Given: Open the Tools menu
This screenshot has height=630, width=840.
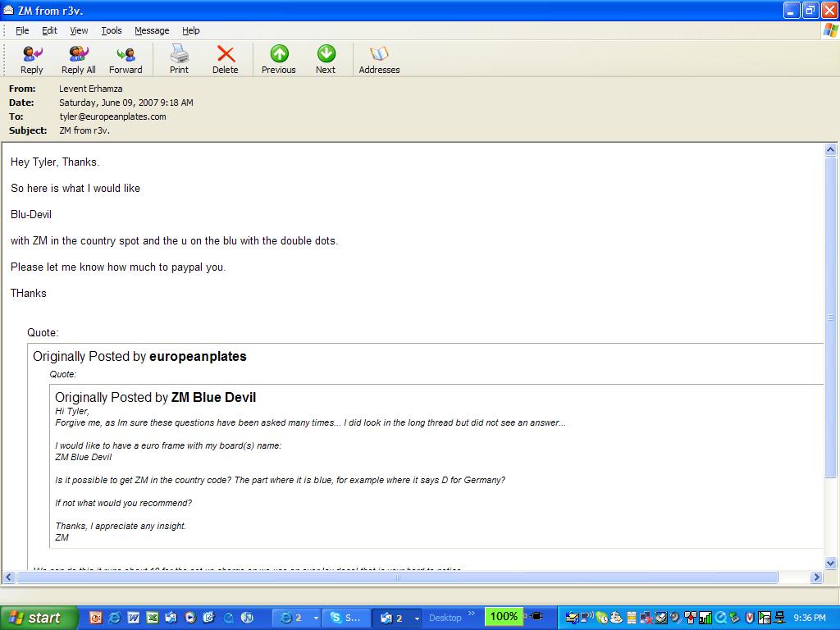Looking at the screenshot, I should (x=112, y=30).
